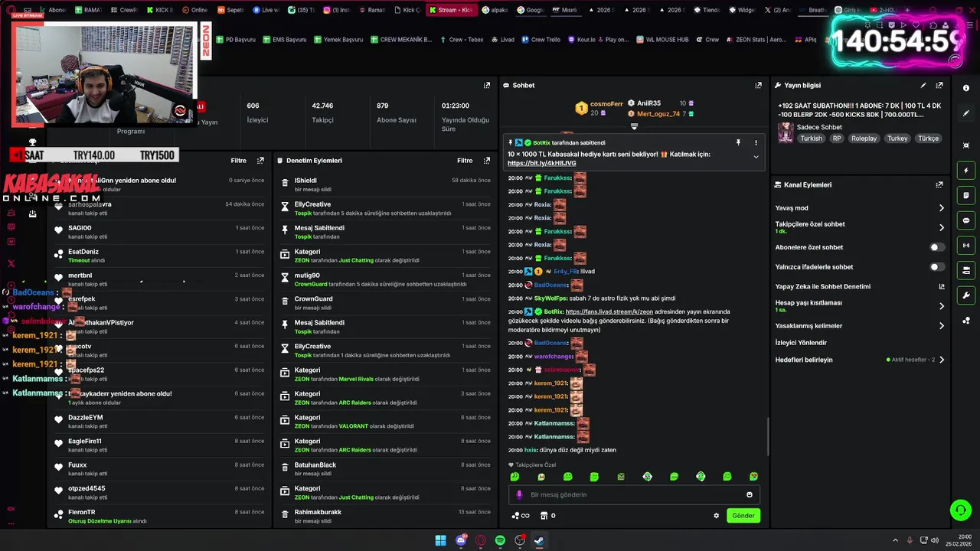The width and height of the screenshot is (980, 551).
Task: Pop out the Denetim Eylemleri panel
Action: [x=487, y=161]
